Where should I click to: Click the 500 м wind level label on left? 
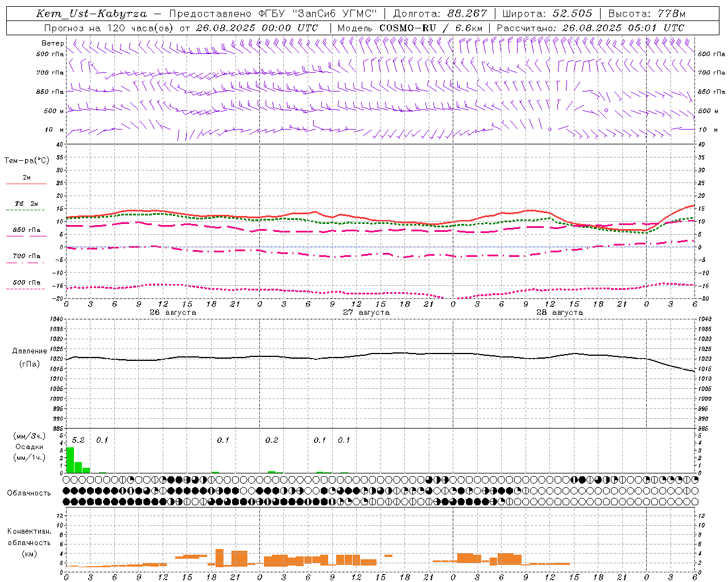pyautogui.click(x=54, y=111)
